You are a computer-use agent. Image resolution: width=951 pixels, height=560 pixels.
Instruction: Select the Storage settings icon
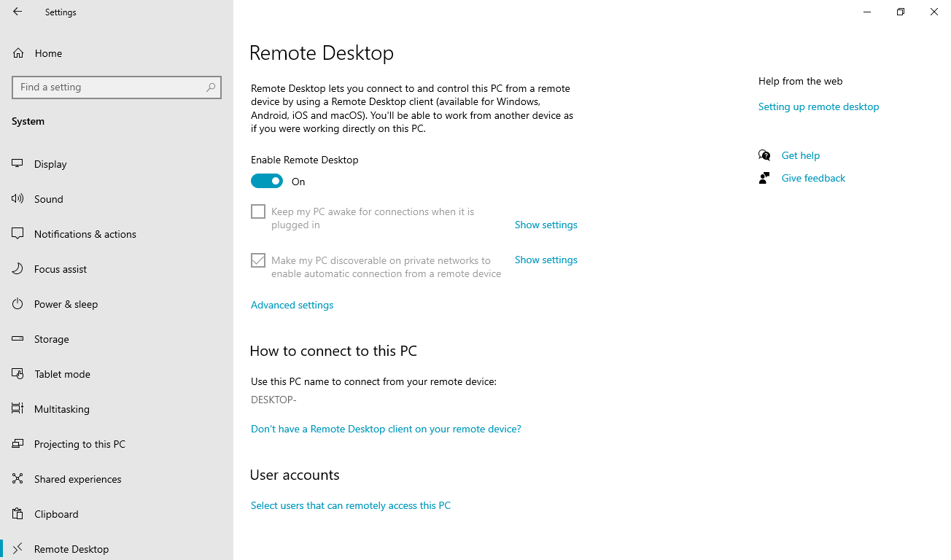17,338
